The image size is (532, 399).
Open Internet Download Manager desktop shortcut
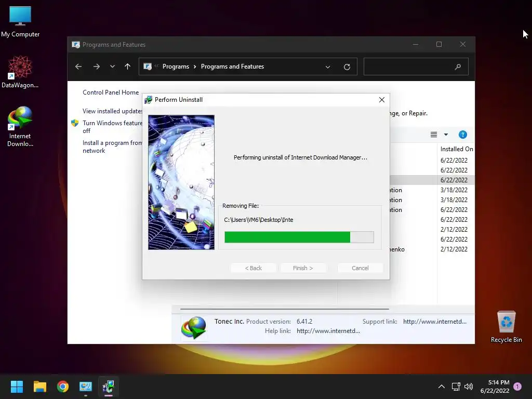(20, 126)
